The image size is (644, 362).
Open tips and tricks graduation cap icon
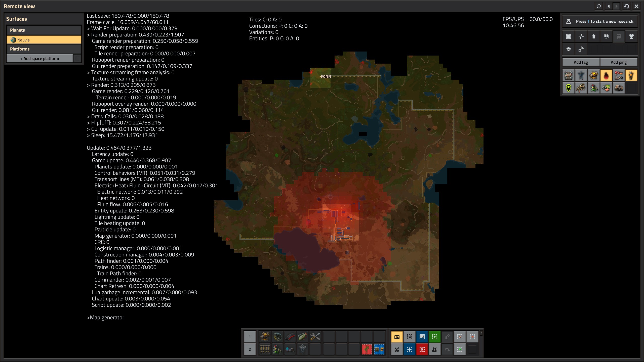tap(568, 49)
